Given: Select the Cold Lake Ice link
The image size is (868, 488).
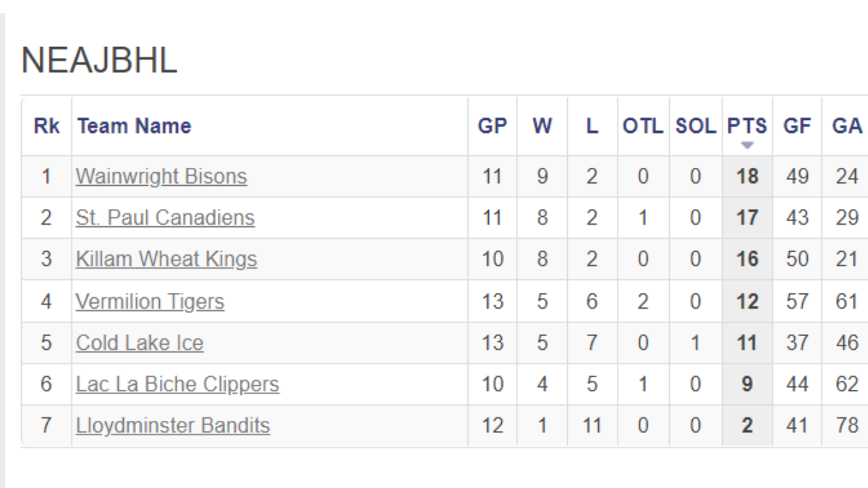Looking at the screenshot, I should click(140, 343).
